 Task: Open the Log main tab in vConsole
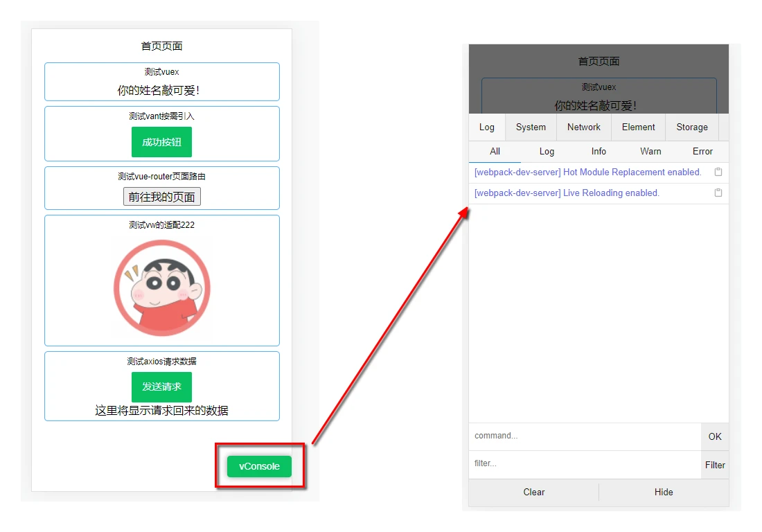(487, 127)
